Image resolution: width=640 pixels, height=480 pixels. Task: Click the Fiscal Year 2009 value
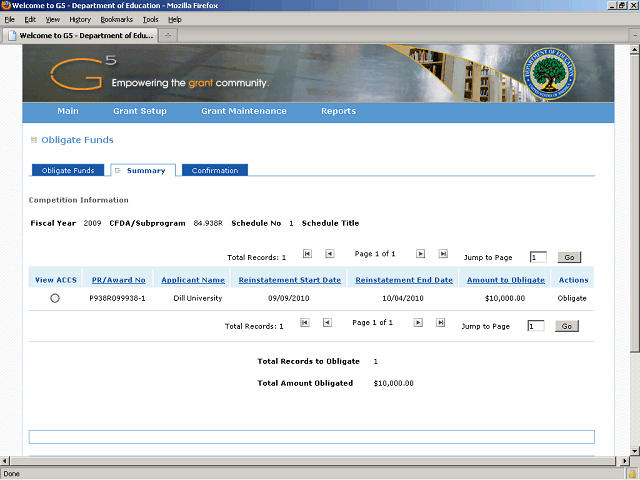(92, 223)
